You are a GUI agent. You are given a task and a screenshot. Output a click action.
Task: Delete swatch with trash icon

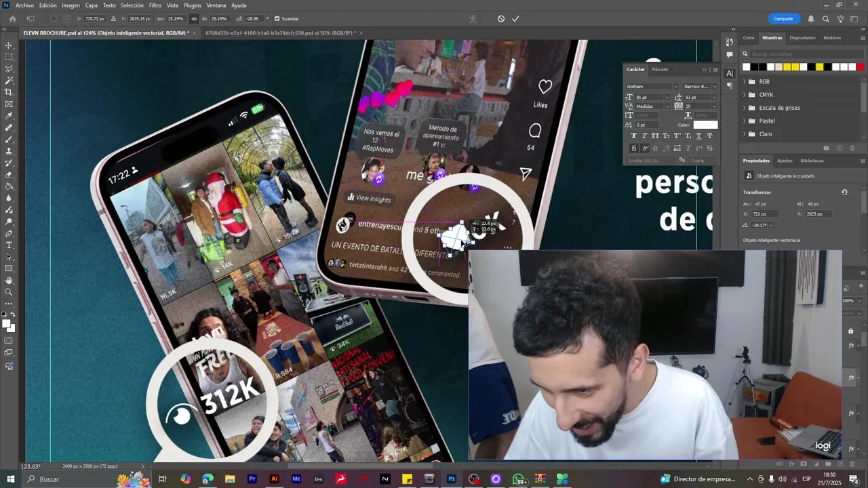(852, 148)
